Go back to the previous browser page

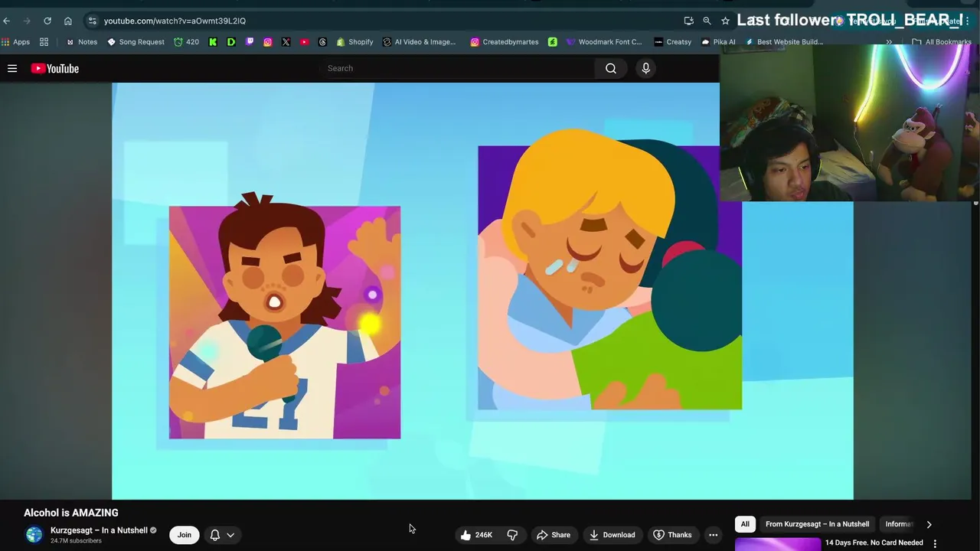(7, 21)
